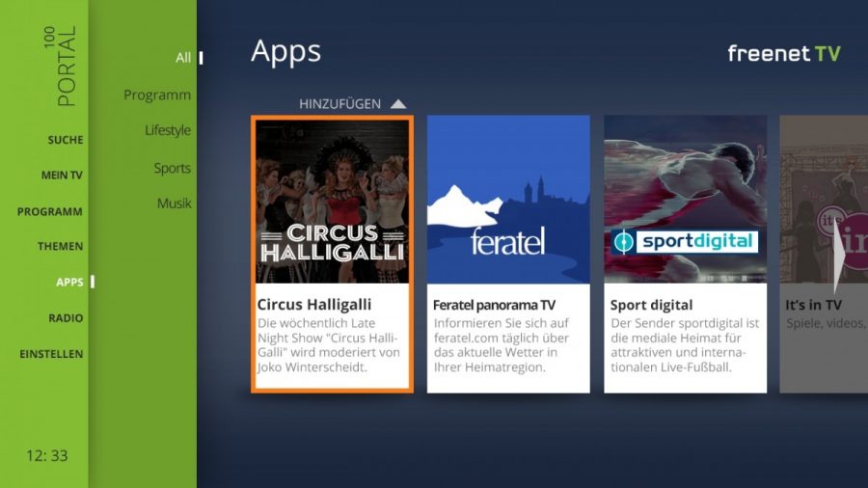
Task: Click the freenet TV logo
Action: [784, 53]
